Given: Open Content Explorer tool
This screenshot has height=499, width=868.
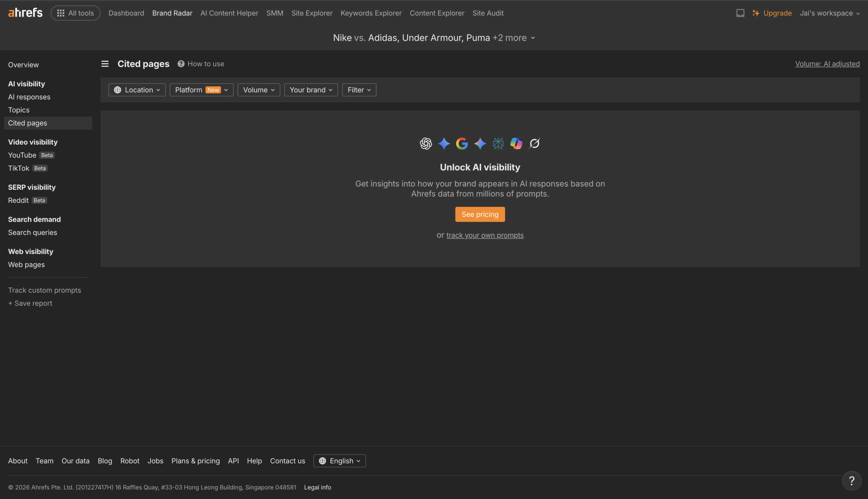Looking at the screenshot, I should click(437, 13).
